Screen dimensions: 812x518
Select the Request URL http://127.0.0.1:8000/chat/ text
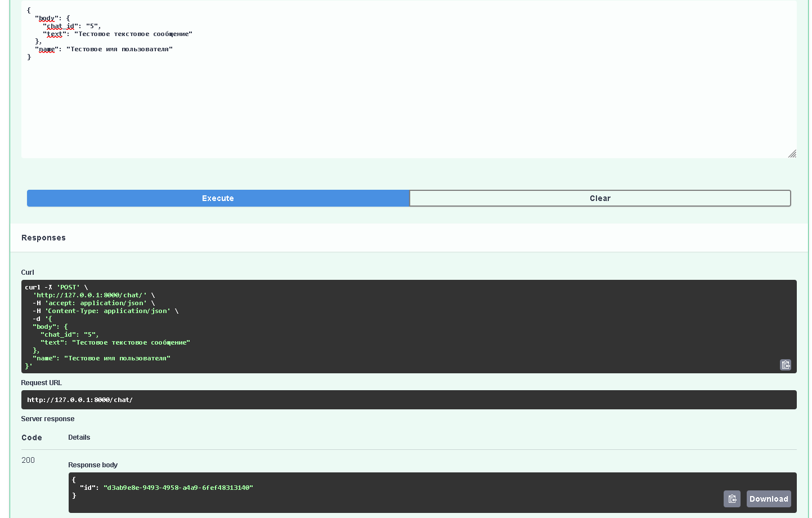click(80, 400)
